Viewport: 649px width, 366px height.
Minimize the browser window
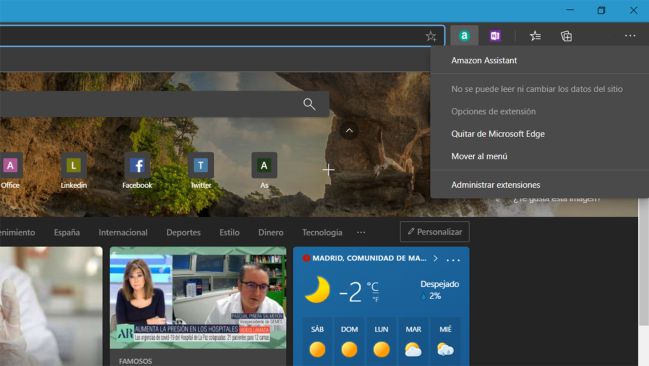(570, 10)
